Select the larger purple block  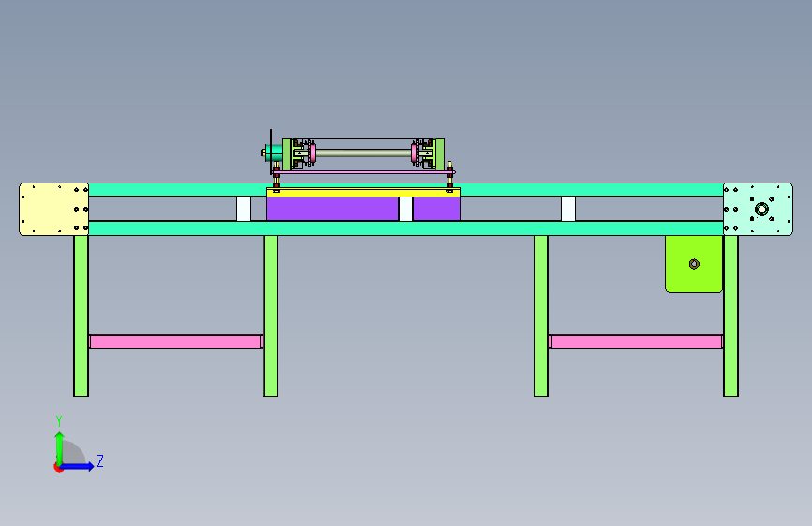[x=332, y=209]
